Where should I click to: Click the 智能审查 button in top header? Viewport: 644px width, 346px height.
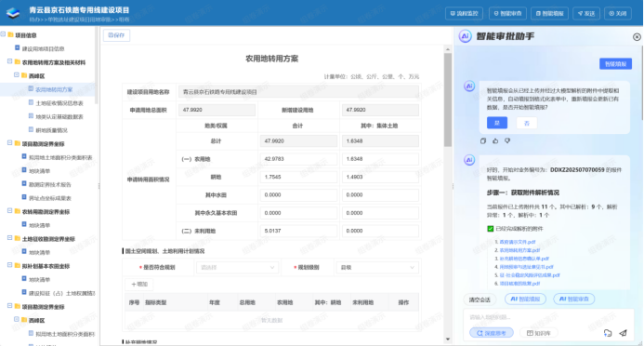coord(507,14)
